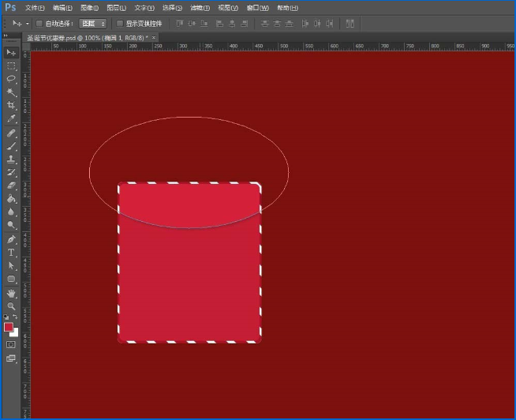The width and height of the screenshot is (516, 420).
Task: Select the Magic Wand tool
Action: point(11,92)
